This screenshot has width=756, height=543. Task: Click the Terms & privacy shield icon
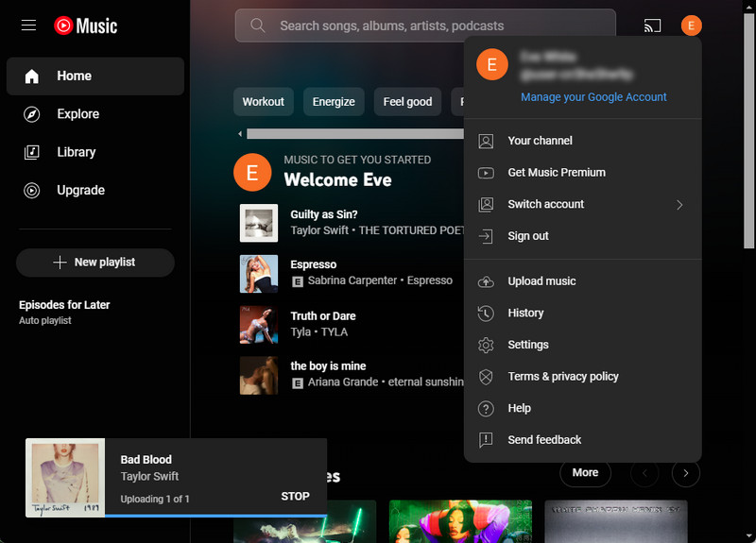[x=486, y=377]
